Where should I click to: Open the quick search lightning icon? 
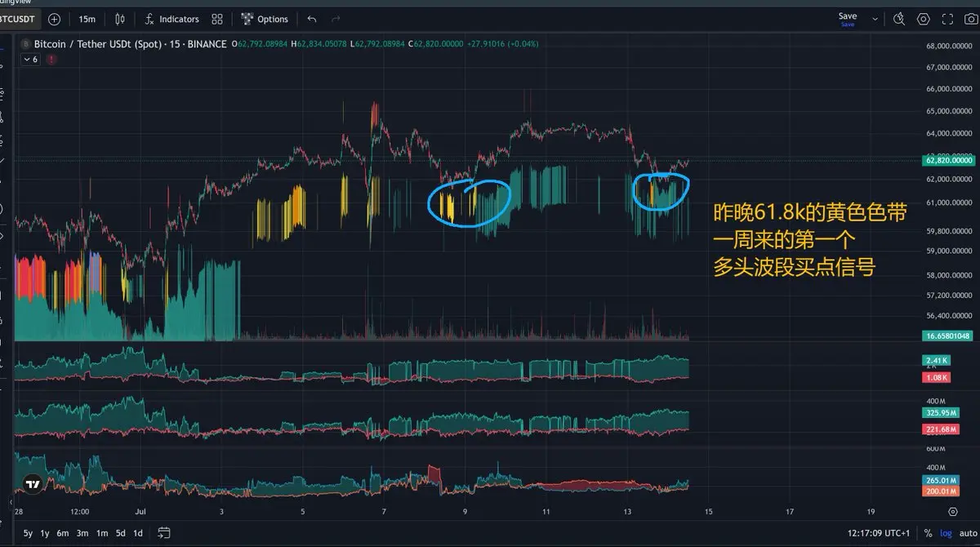coord(899,19)
